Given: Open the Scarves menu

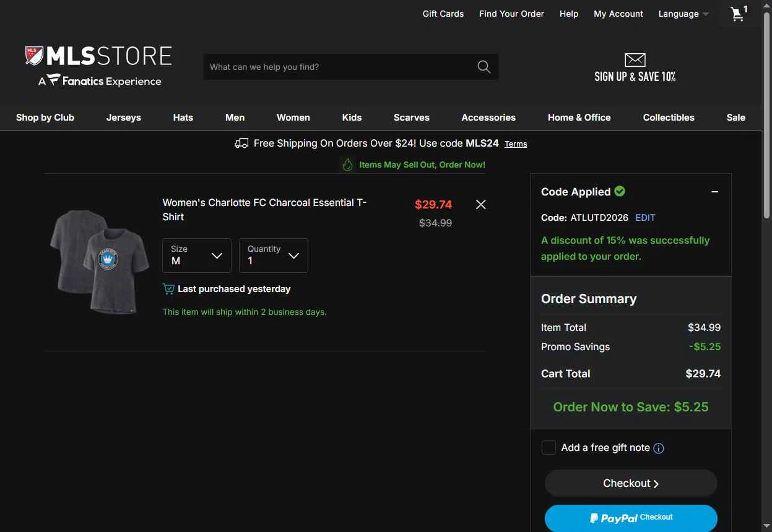Looking at the screenshot, I should [412, 118].
